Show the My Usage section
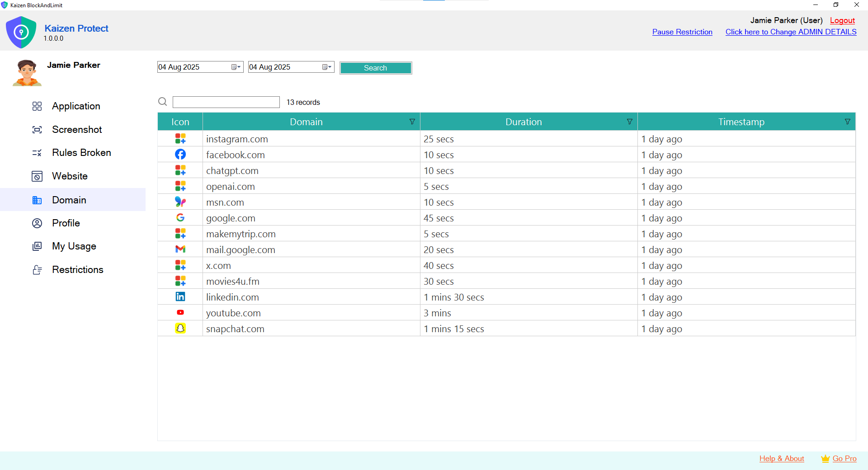This screenshot has width=868, height=470. [74, 246]
